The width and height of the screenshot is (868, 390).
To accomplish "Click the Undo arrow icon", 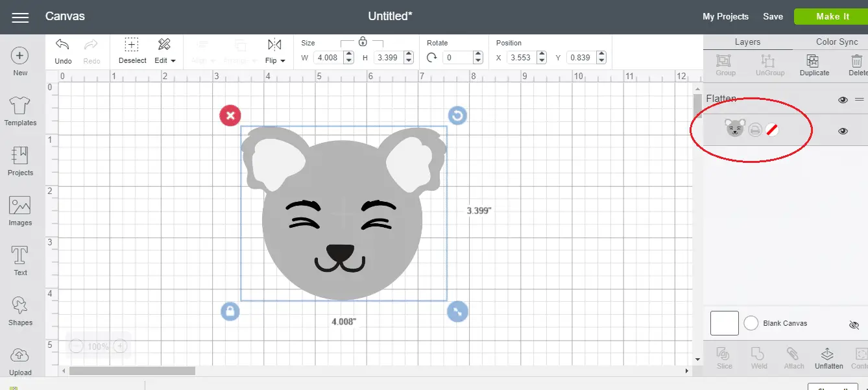I will (63, 45).
